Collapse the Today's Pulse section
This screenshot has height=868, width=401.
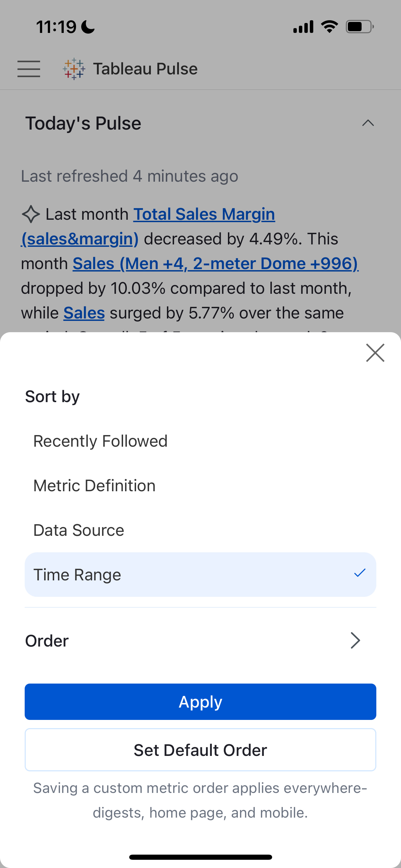point(368,123)
